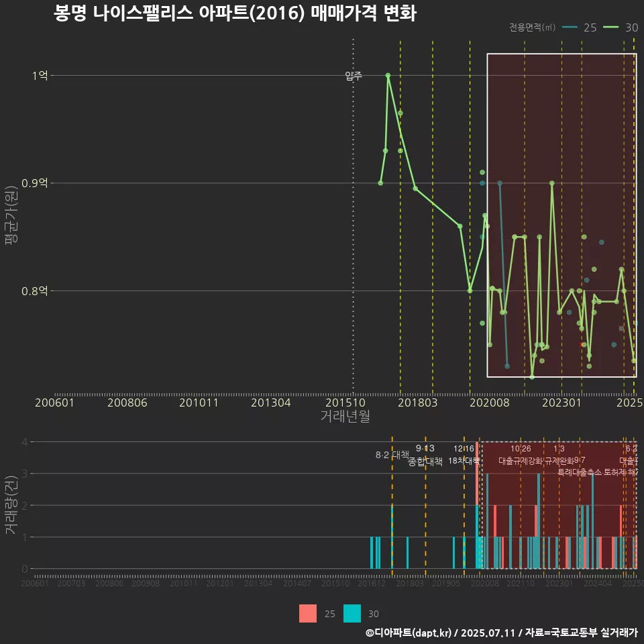Click the 거래량(건) axis title

coord(11,504)
